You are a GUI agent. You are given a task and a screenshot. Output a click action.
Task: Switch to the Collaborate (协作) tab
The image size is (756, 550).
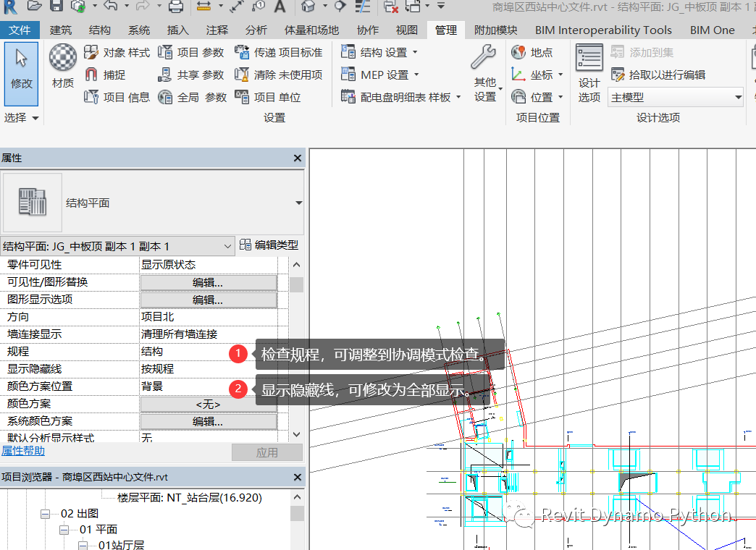tap(368, 30)
